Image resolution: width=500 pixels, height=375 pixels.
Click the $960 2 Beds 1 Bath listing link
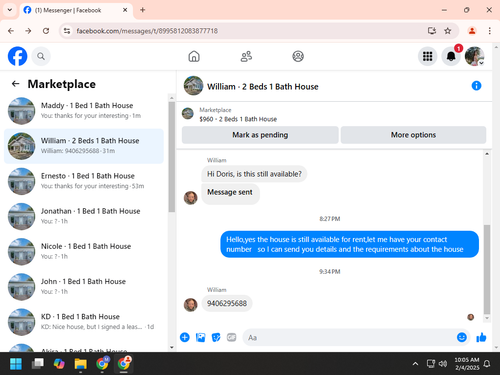point(238,119)
